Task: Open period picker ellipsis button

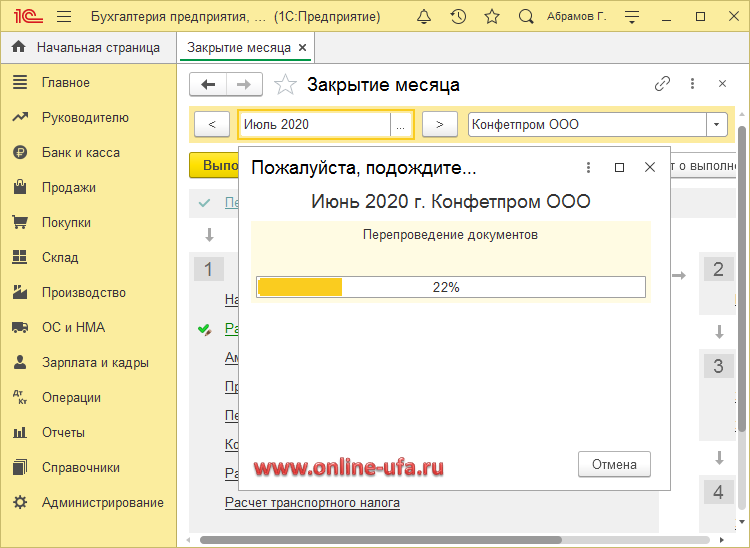Action: tap(401, 125)
